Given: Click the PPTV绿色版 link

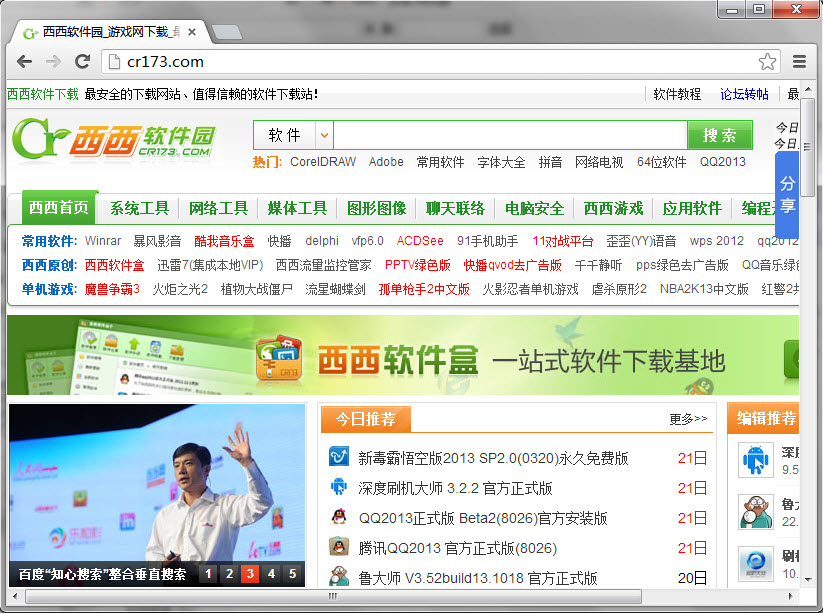Looking at the screenshot, I should 417,265.
